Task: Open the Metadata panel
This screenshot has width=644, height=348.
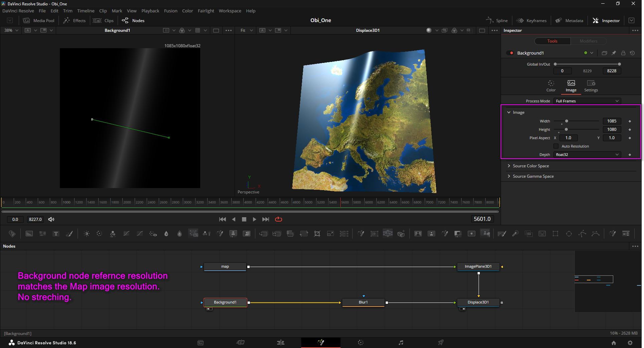Action: [569, 20]
